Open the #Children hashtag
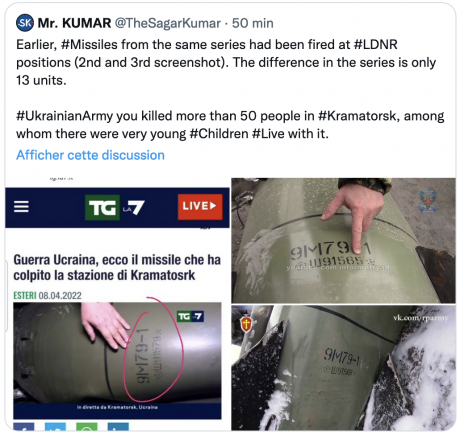The height and width of the screenshot is (435, 460). pyautogui.click(x=219, y=134)
